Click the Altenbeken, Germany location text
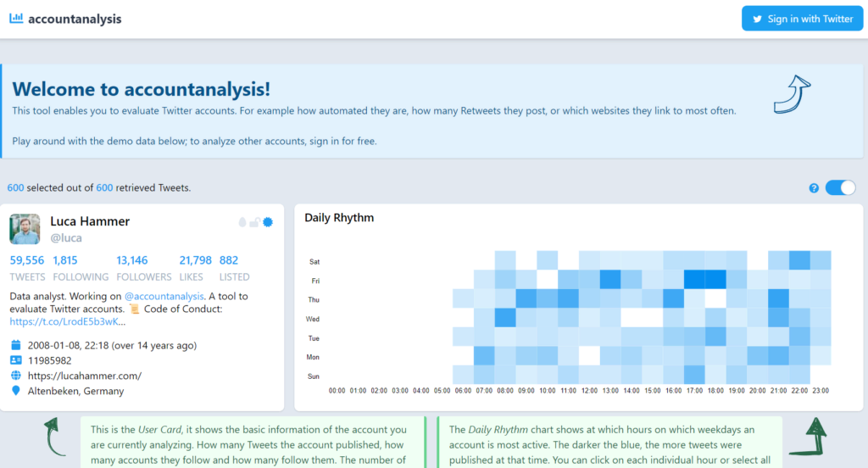Screen dimensions: 868x468 pyautogui.click(x=75, y=391)
